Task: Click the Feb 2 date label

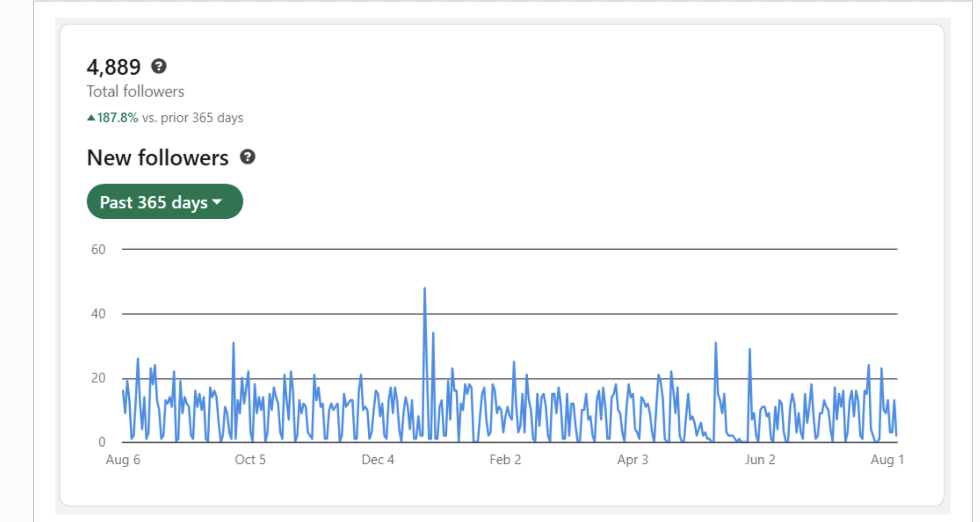Action: pos(505,460)
